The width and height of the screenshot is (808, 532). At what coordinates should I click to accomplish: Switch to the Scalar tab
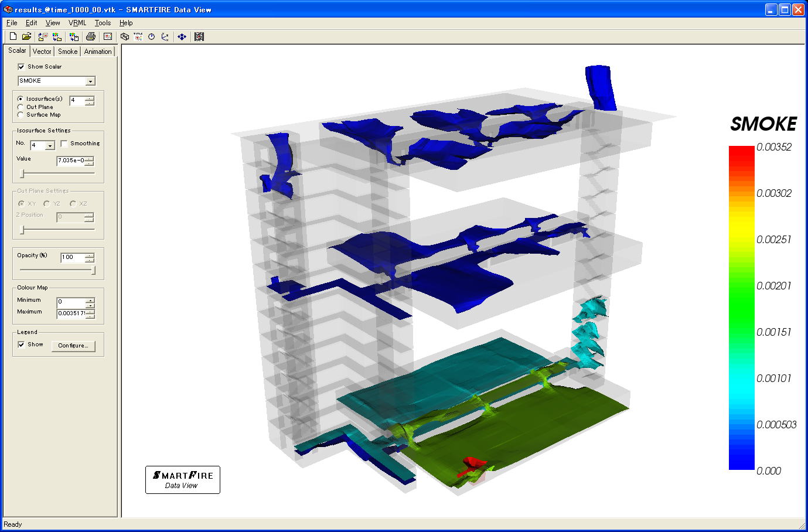pos(17,50)
